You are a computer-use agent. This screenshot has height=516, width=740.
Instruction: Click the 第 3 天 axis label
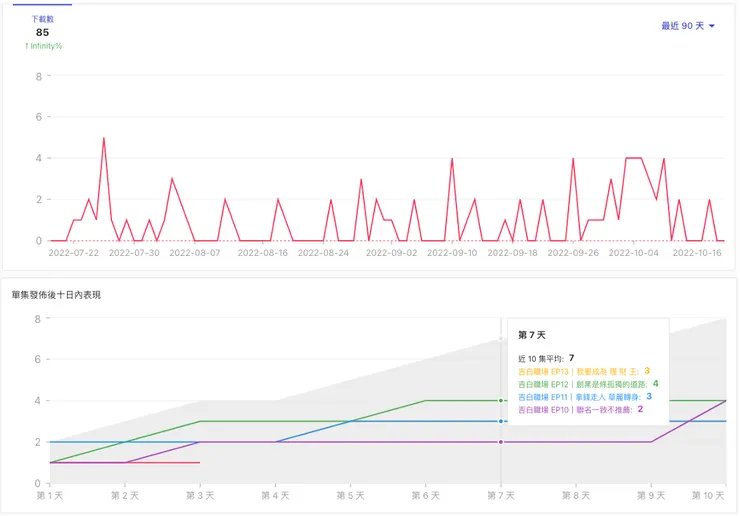(200, 495)
